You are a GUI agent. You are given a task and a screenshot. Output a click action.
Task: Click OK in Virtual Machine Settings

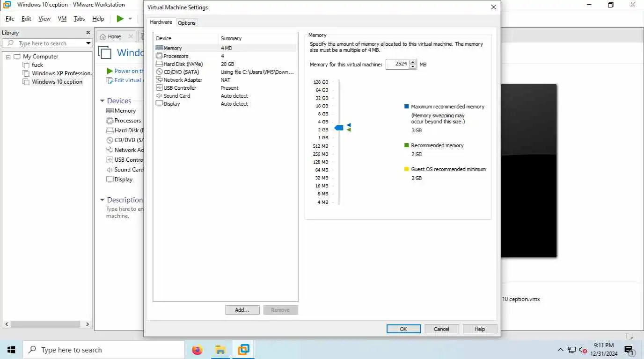[x=403, y=329]
